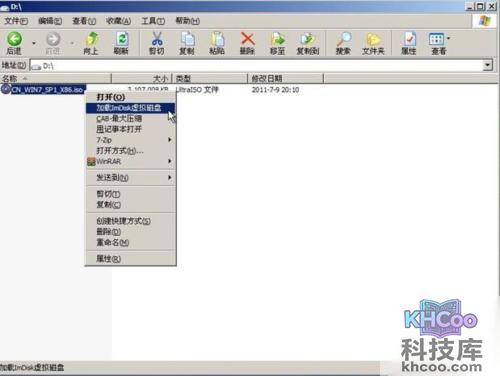The width and height of the screenshot is (500, 376).
Task: Click the Move To (移至) toolbar icon
Action: coord(278,39)
